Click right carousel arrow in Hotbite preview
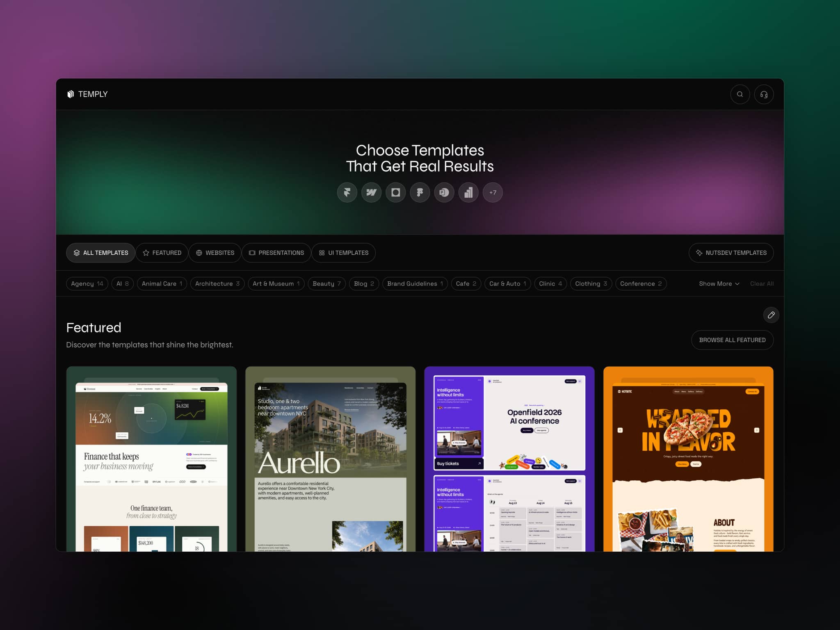 (x=757, y=430)
